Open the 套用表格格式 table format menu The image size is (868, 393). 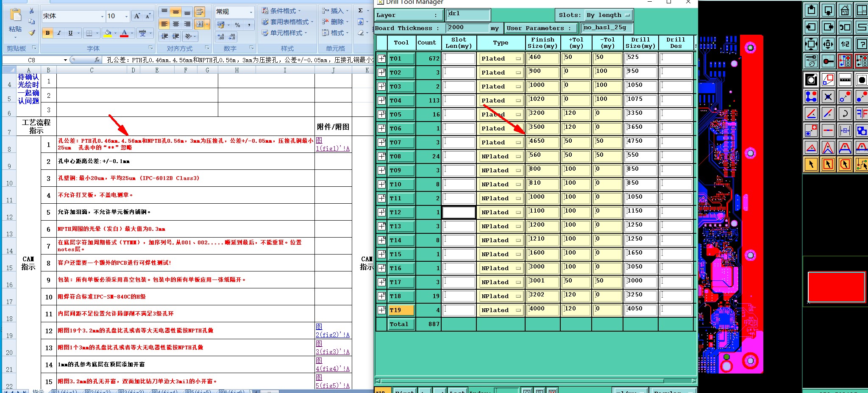[x=287, y=22]
